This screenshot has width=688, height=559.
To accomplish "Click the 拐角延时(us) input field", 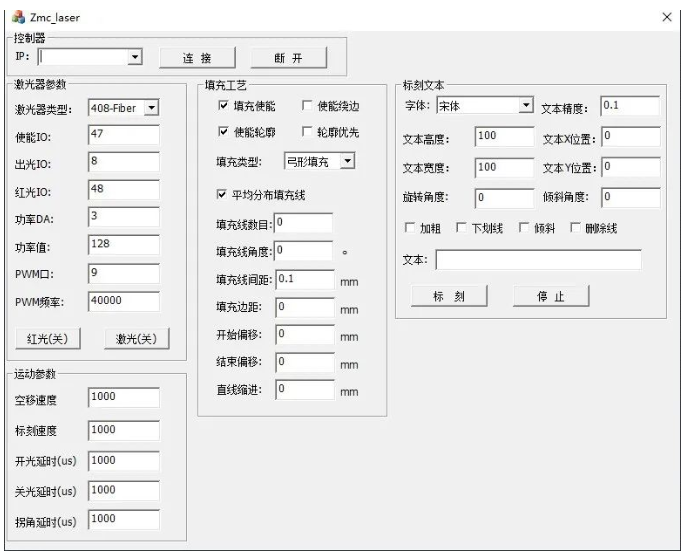I will [x=124, y=520].
